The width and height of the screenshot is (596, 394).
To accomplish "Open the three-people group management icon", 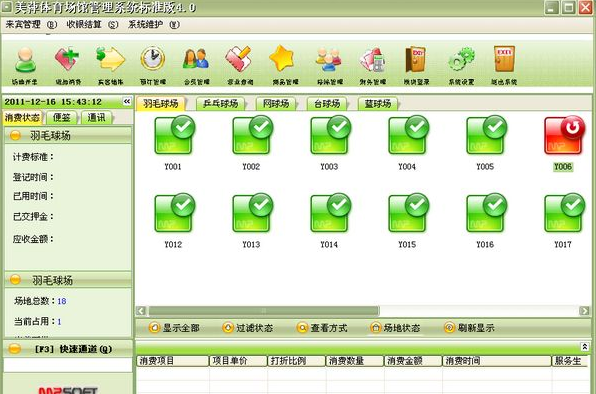I will pos(329,59).
